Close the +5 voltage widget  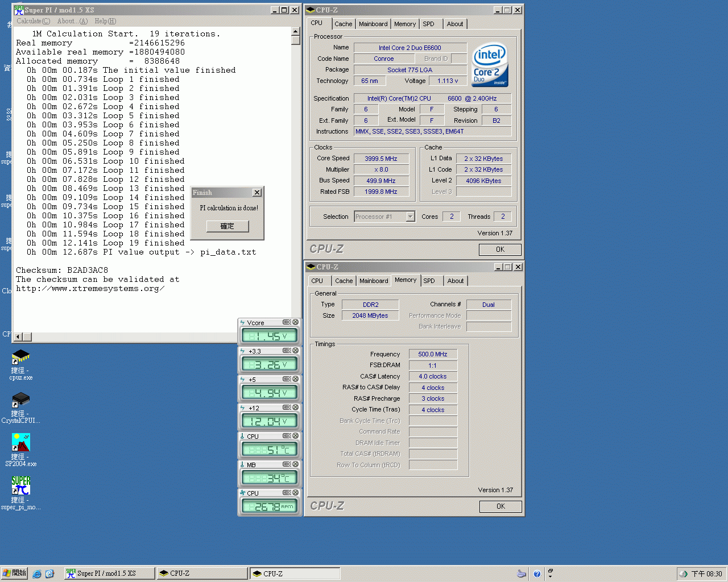coord(295,379)
